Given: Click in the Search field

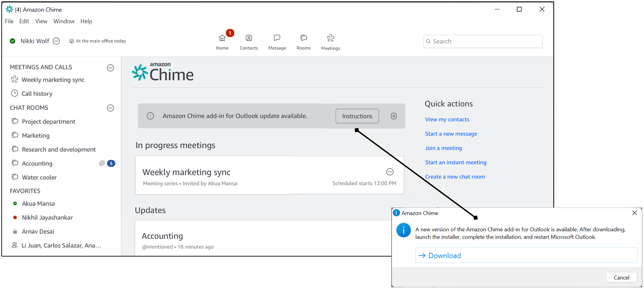Looking at the screenshot, I should pyautogui.click(x=483, y=41).
